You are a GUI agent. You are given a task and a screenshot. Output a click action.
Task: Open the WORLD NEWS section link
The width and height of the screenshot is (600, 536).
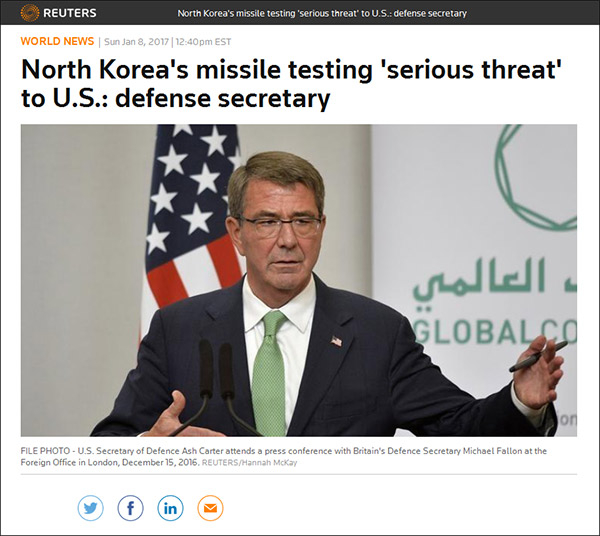click(x=57, y=41)
